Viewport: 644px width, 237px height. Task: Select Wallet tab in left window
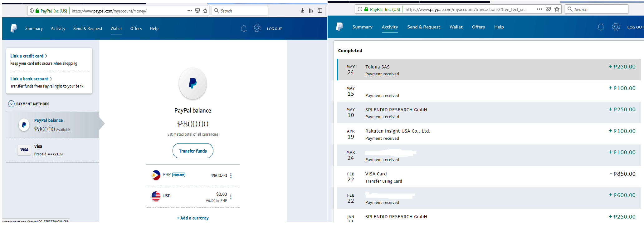coord(116,28)
